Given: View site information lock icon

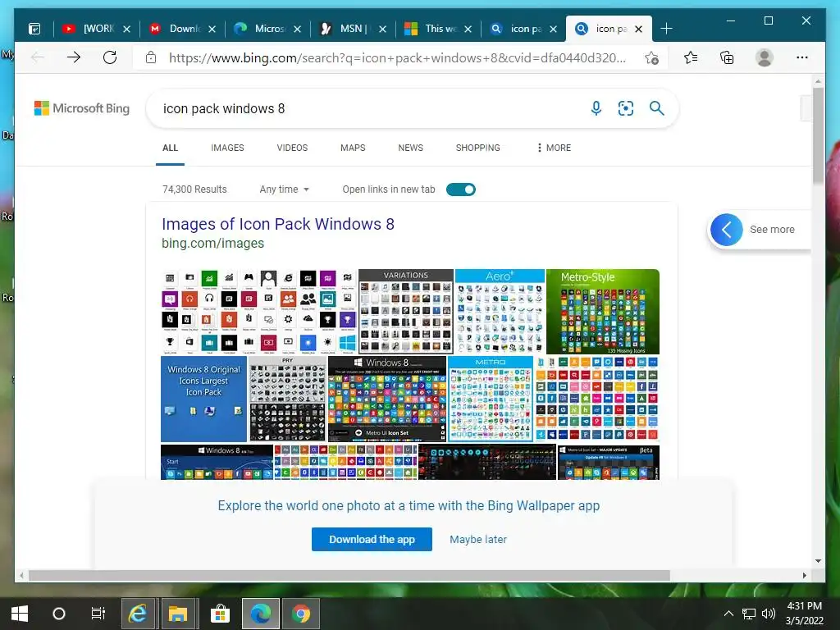Looking at the screenshot, I should [151, 57].
